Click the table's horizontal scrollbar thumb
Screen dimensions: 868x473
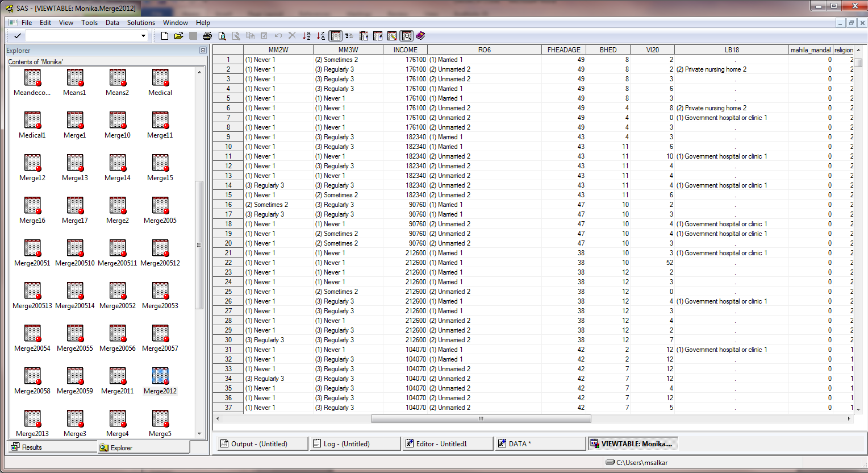tap(481, 418)
